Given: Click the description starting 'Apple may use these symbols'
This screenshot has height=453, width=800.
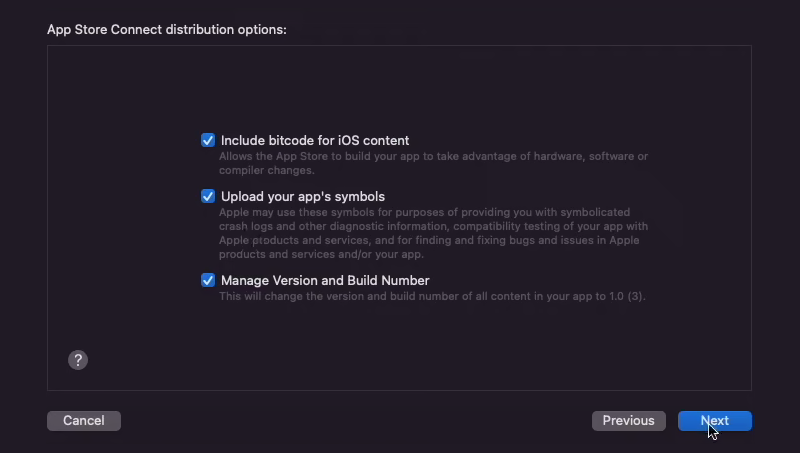Looking at the screenshot, I should click(433, 233).
